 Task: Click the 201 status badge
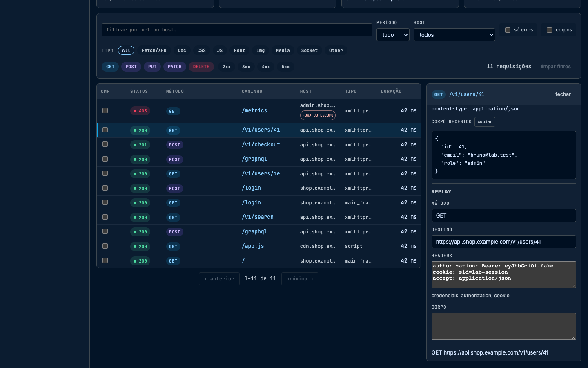tap(140, 145)
